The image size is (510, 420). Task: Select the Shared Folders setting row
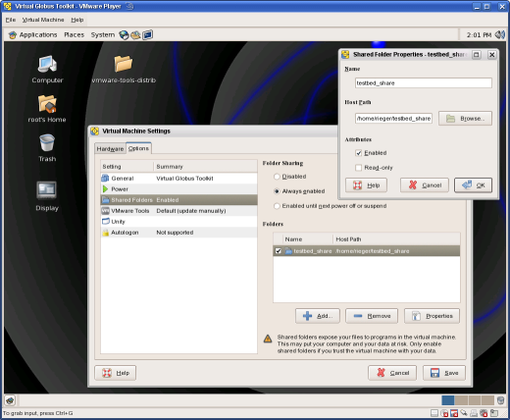pos(178,200)
